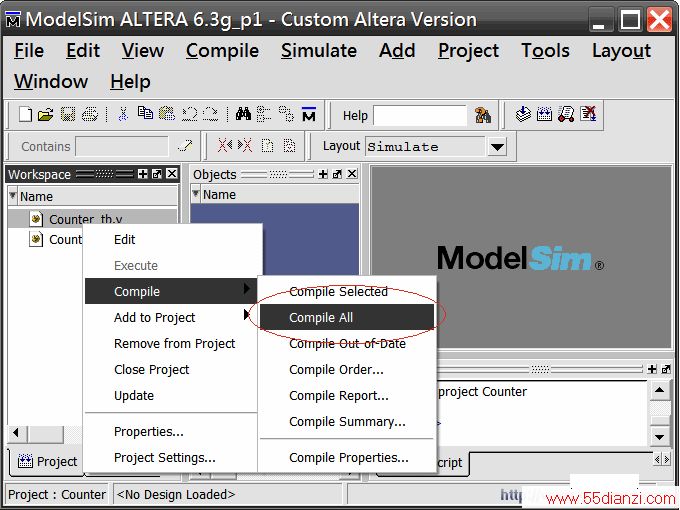Click Workspace horizontal scrollbar left arrow
The image size is (680, 510).
click(17, 433)
